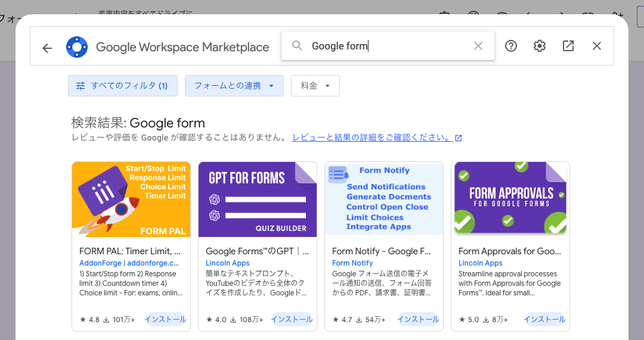The height and width of the screenshot is (340, 644).
Task: Open Marketplace in new window icon
Action: point(568,46)
